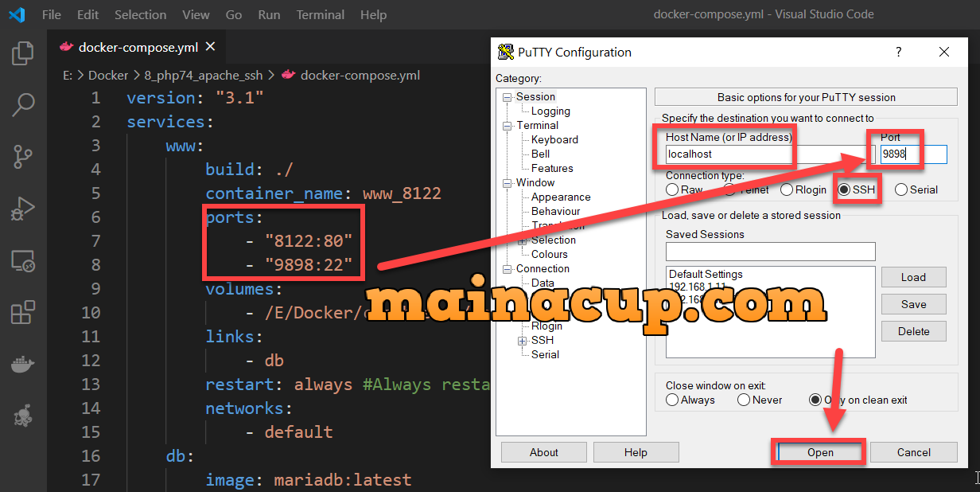Open the Run menu
This screenshot has height=492, width=980.
(269, 14)
